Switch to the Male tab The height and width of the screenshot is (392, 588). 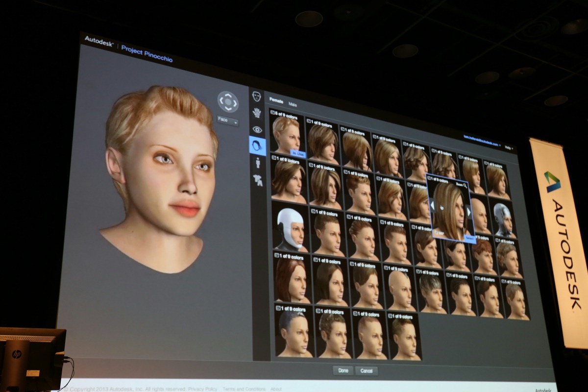pyautogui.click(x=293, y=104)
